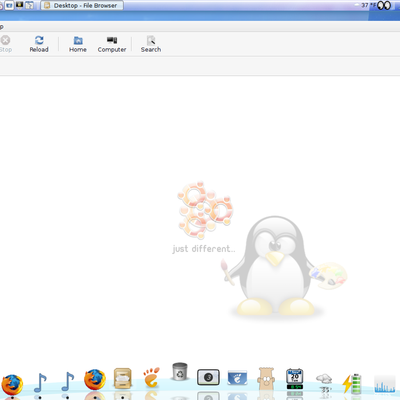This screenshot has width=400, height=400.
Task: Click the Dilbert character dock icon
Action: point(266,379)
